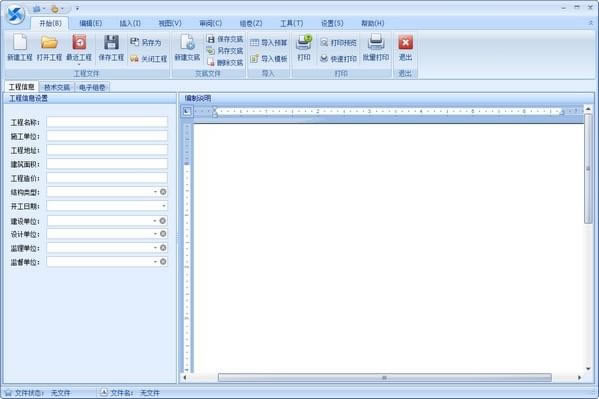Viewport: 599px width, 399px height.
Task: Click the ruler tab-stop selector button
Action: click(187, 112)
